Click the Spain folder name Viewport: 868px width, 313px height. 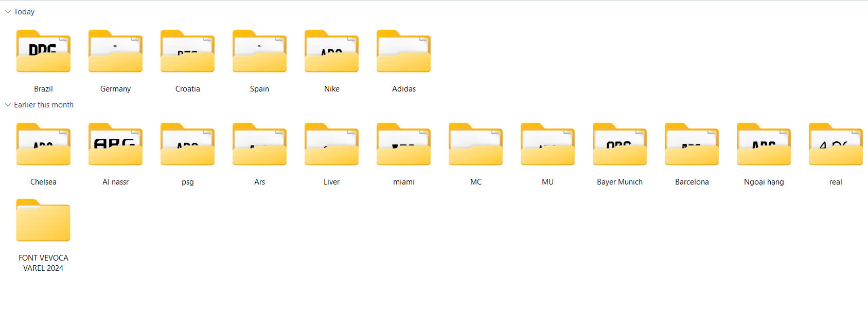pyautogui.click(x=259, y=89)
